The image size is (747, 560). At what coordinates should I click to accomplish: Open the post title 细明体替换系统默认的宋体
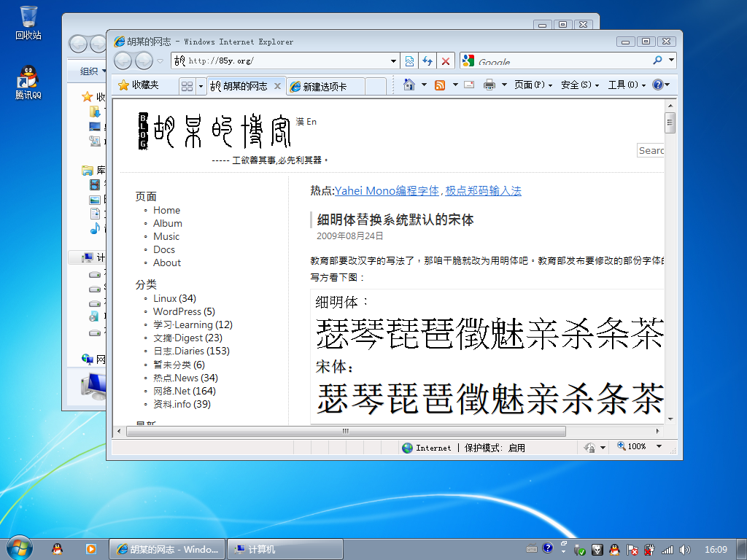pyautogui.click(x=395, y=219)
